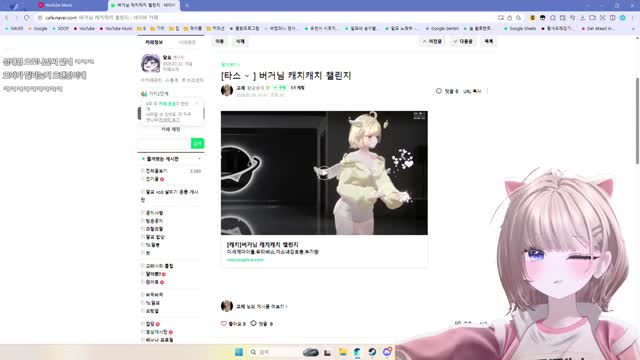Screen dimensions: 640x360
Task: Open the browser three-dot menu
Action: [633, 18]
